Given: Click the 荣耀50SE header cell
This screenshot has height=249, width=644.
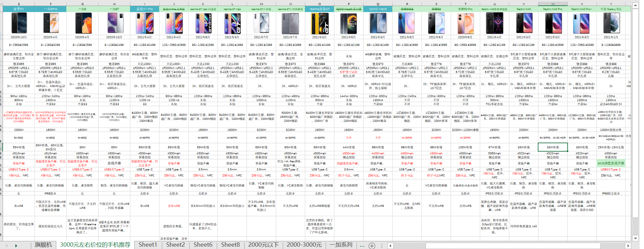Looking at the screenshot, I should pyautogui.click(x=407, y=9).
